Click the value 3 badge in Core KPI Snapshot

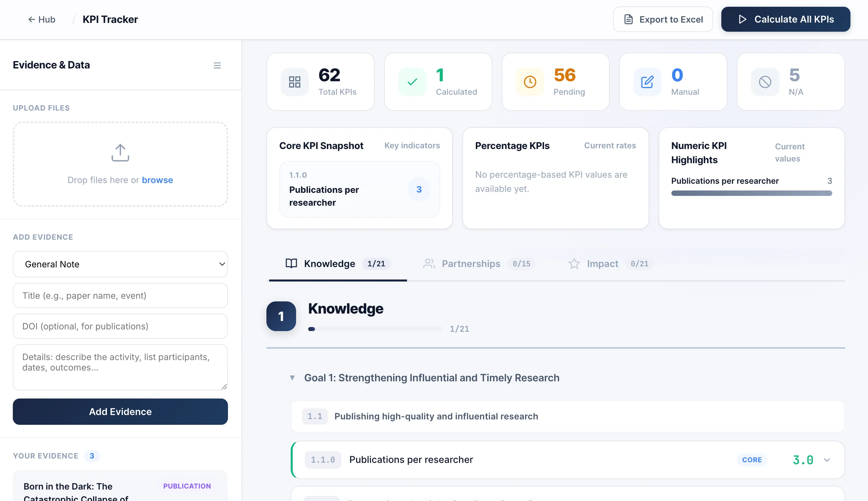pyautogui.click(x=419, y=189)
